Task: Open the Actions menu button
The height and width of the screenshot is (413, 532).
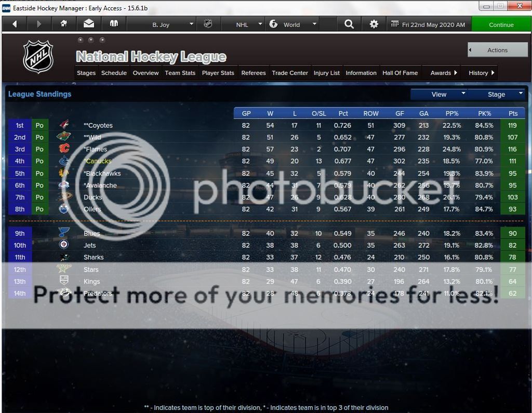Action: [497, 50]
